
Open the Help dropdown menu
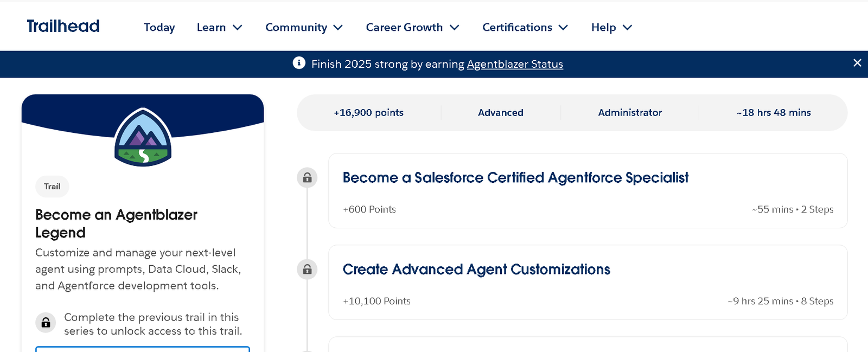pos(611,28)
